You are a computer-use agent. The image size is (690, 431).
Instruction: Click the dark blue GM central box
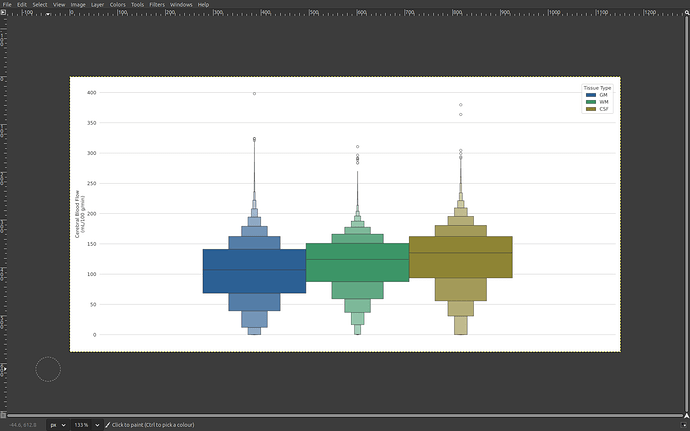pos(254,271)
